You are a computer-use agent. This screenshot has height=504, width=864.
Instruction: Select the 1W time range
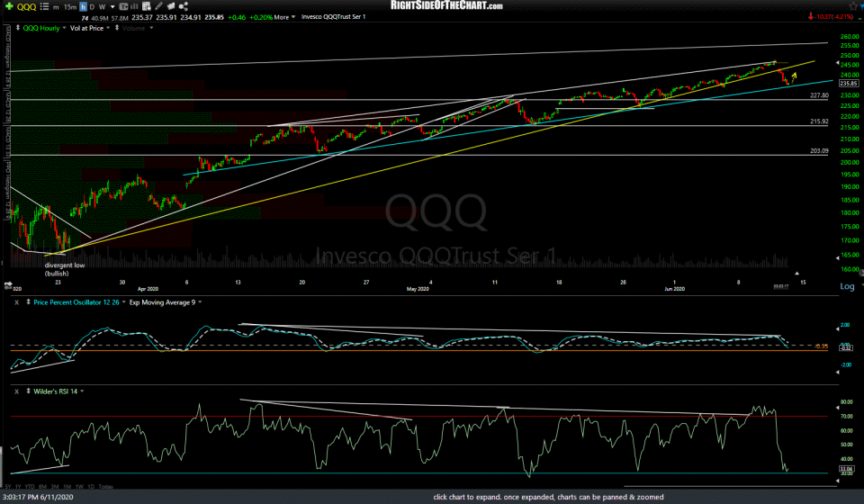click(79, 486)
